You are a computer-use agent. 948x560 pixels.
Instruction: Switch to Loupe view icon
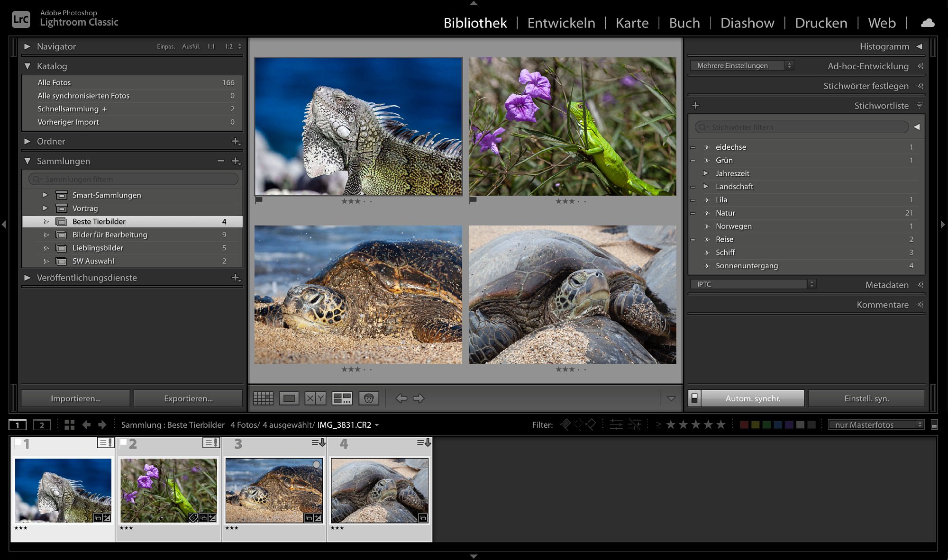(x=289, y=398)
